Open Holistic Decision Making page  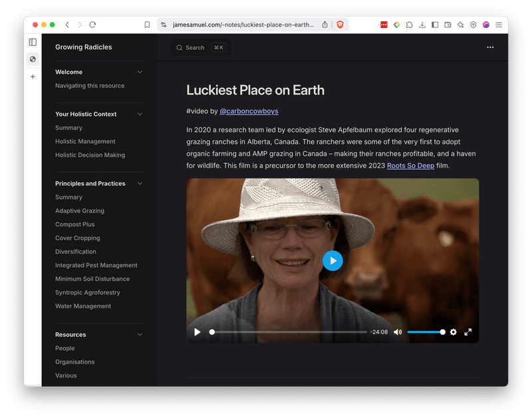pyautogui.click(x=90, y=155)
